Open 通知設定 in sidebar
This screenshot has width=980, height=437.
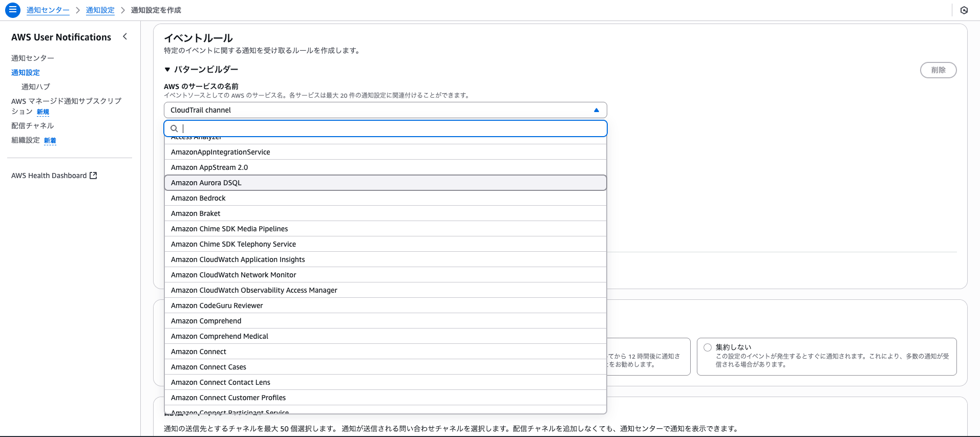tap(26, 73)
